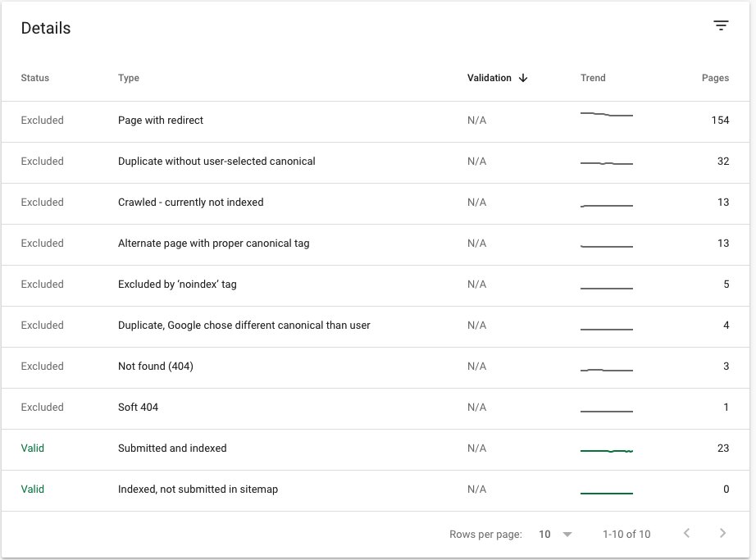Viewport: 756px width, 560px height.
Task: Open the 'Submitted and indexed' row
Action: pyautogui.click(x=375, y=449)
